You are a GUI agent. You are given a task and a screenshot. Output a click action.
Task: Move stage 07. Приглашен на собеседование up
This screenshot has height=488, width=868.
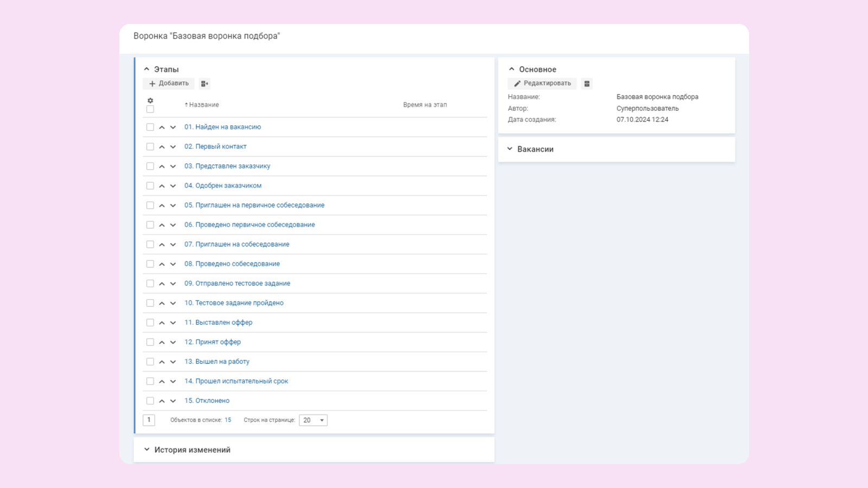tap(162, 245)
